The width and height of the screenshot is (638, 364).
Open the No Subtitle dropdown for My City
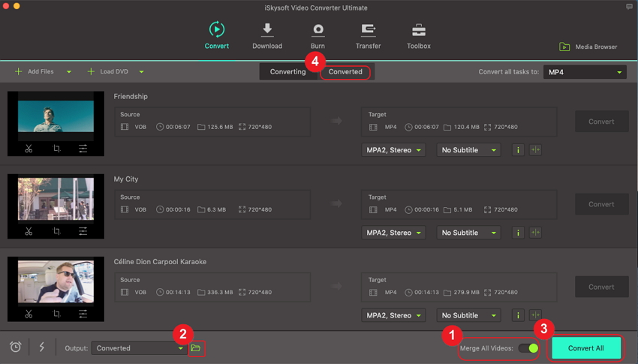click(468, 233)
